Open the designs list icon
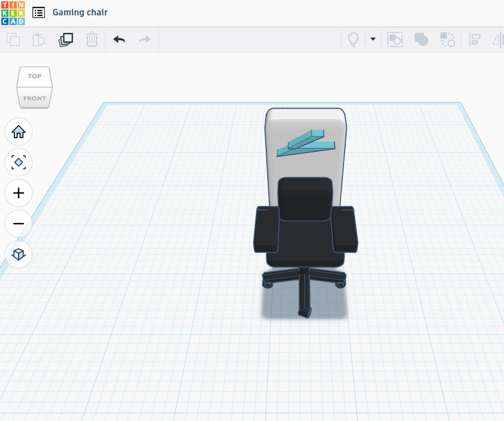The width and height of the screenshot is (504, 421). coord(38,13)
